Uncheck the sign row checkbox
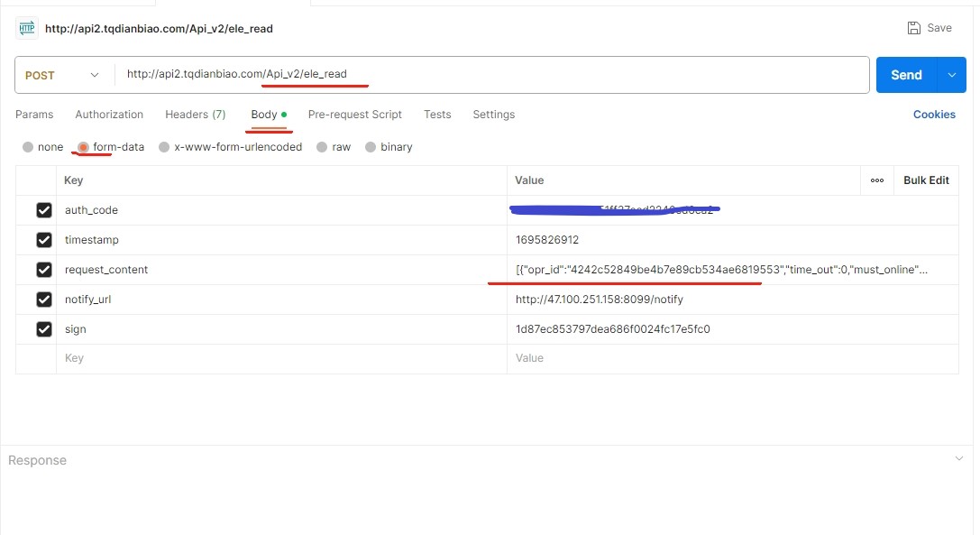This screenshot has width=980, height=535. click(44, 329)
